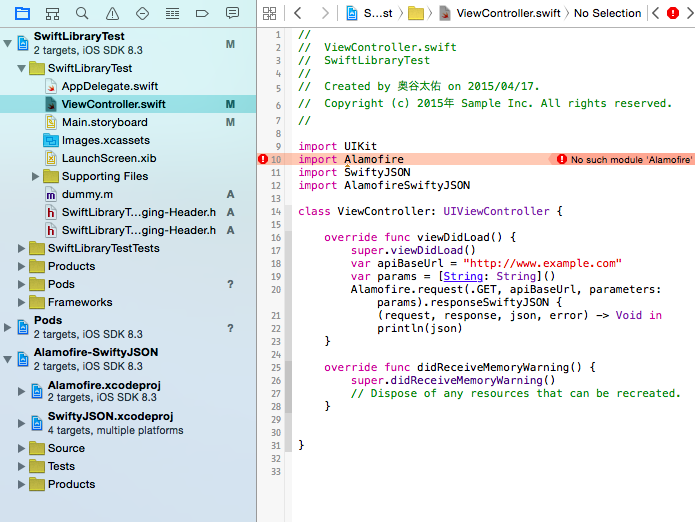Expand SwiftyJSON.xcodeproj
The image size is (695, 522).
[x=21, y=423]
